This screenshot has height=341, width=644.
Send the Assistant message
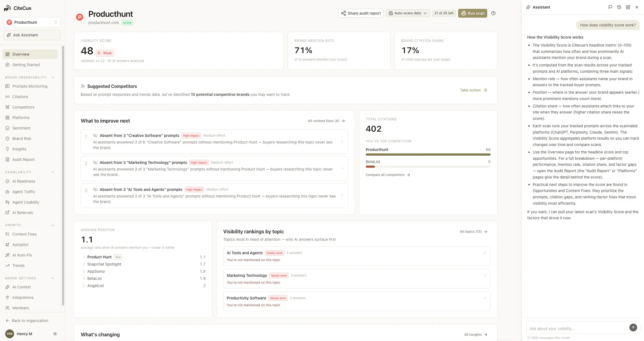pos(633,327)
